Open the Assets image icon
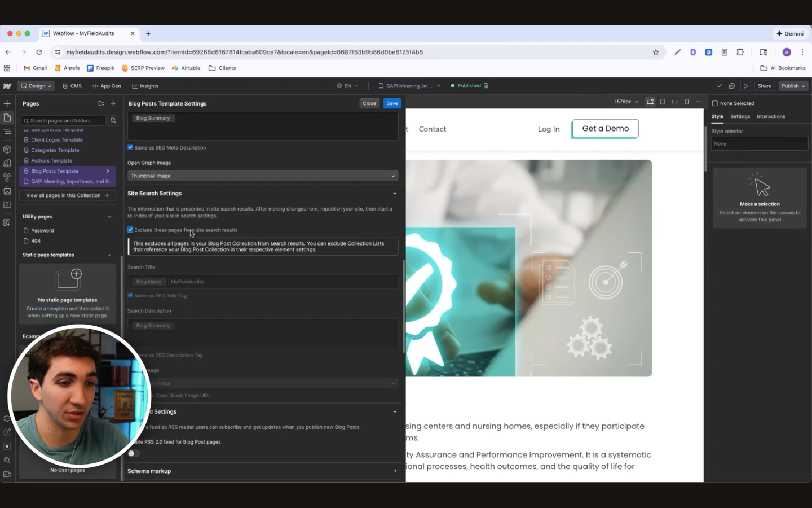 click(x=7, y=191)
